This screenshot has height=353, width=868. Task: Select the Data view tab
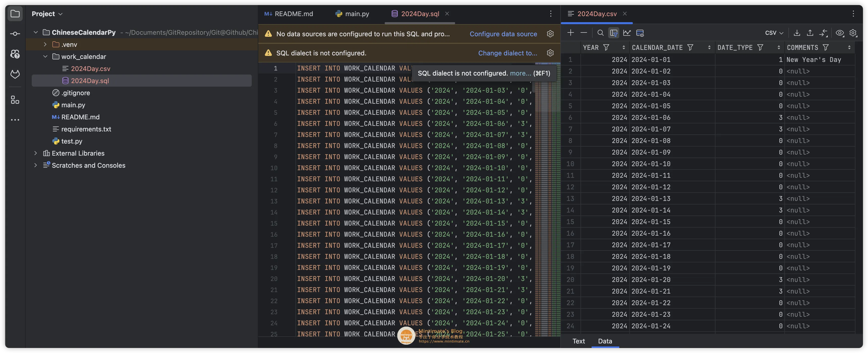[x=605, y=341]
